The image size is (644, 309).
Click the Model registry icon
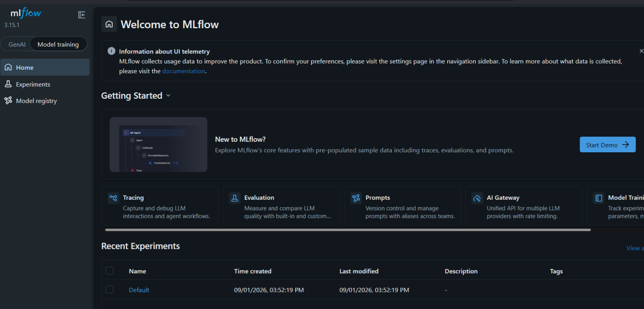[x=8, y=100]
